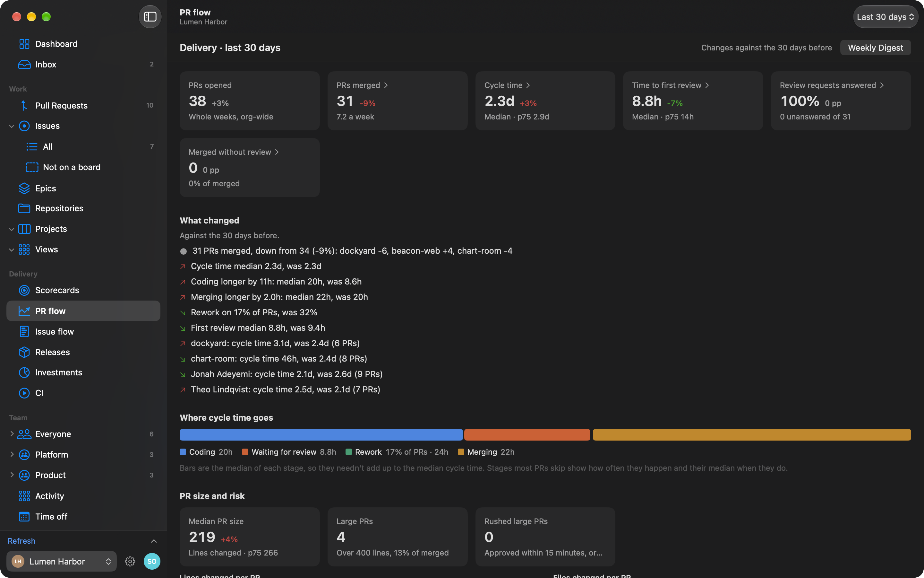Click the yellow Merging bar segment

[x=751, y=435]
